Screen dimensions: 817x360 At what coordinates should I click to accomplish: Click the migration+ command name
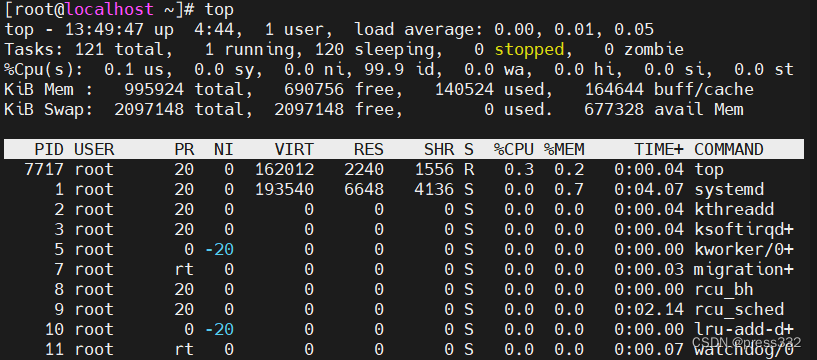tap(744, 269)
